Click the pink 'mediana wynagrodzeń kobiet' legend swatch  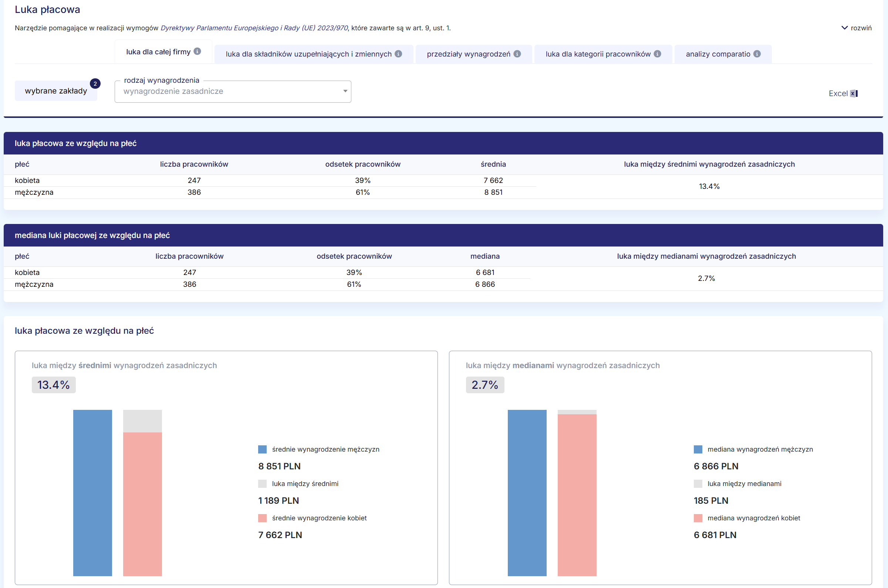(698, 518)
